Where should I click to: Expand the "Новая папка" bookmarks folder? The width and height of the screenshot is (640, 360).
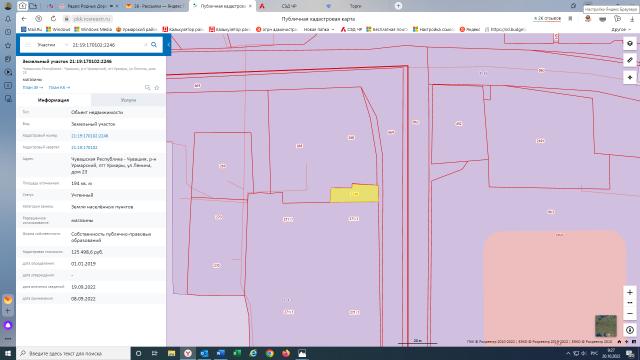[319, 29]
